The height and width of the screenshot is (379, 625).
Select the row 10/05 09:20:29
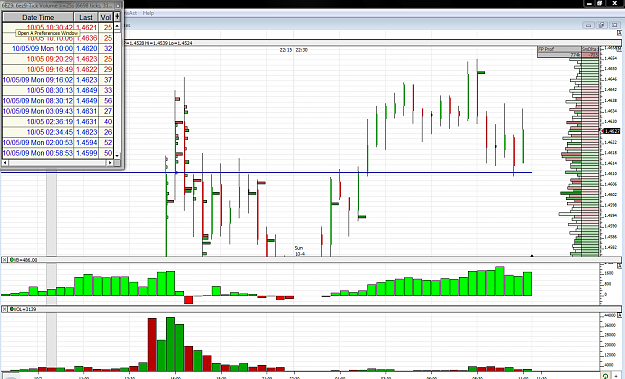pos(58,59)
